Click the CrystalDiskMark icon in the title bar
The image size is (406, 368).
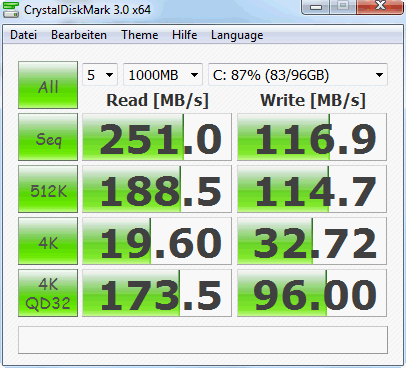11,9
